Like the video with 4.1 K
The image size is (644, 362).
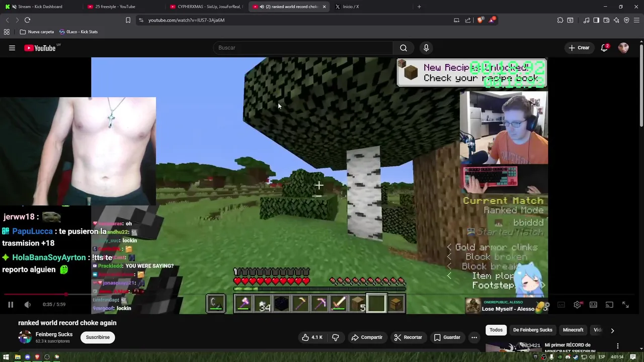(312, 337)
